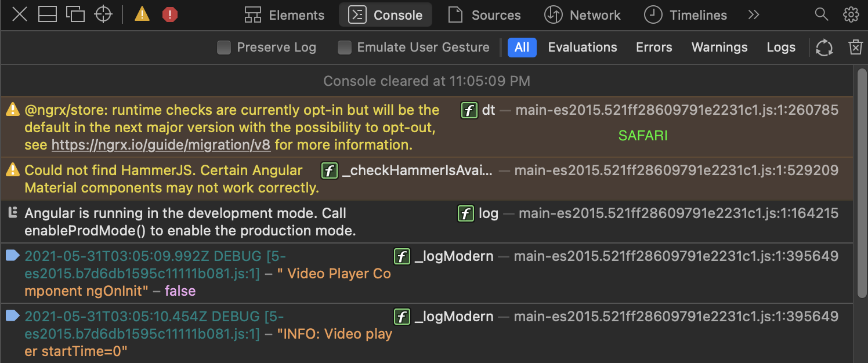This screenshot has width=868, height=363.
Task: Follow the ngrx.io migration guide link
Action: [160, 144]
